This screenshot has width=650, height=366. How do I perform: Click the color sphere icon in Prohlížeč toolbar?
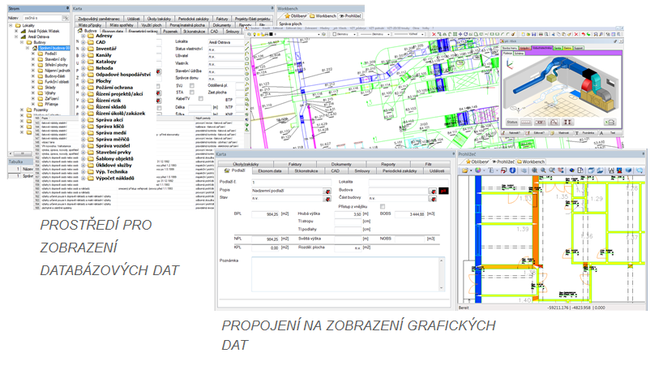point(478,170)
